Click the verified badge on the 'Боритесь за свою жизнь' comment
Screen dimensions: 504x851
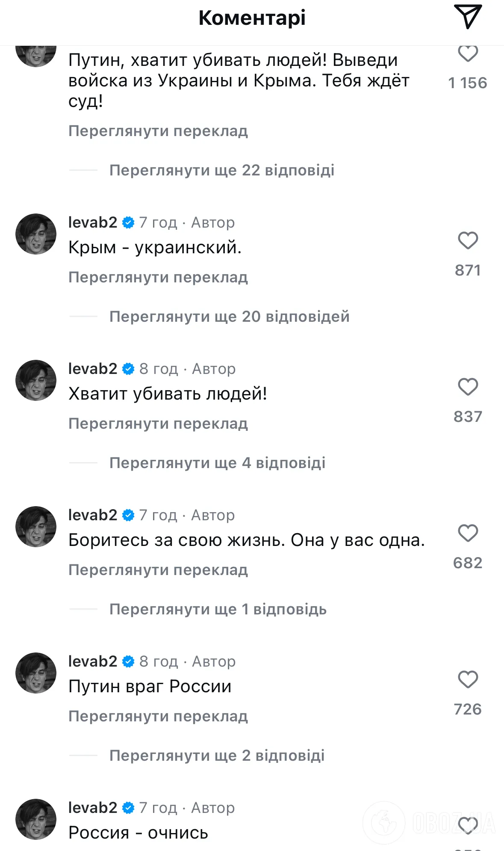pyautogui.click(x=127, y=515)
